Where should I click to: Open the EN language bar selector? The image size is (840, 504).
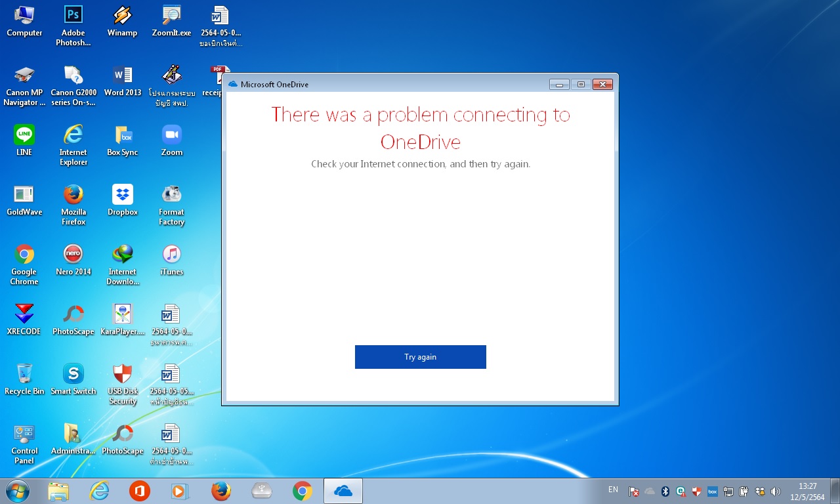point(613,490)
